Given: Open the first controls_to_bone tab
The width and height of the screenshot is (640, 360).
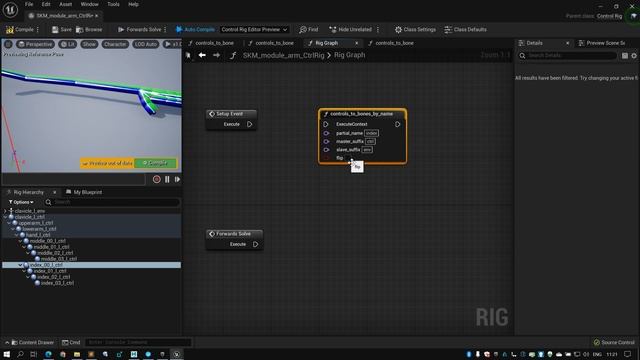Looking at the screenshot, I should pyautogui.click(x=214, y=43).
